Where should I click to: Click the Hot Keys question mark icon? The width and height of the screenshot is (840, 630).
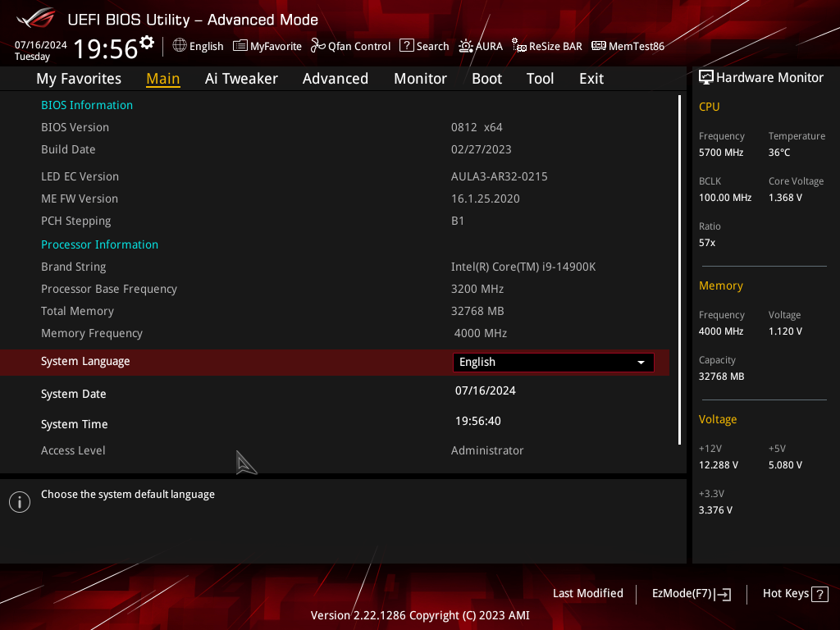[x=819, y=594]
